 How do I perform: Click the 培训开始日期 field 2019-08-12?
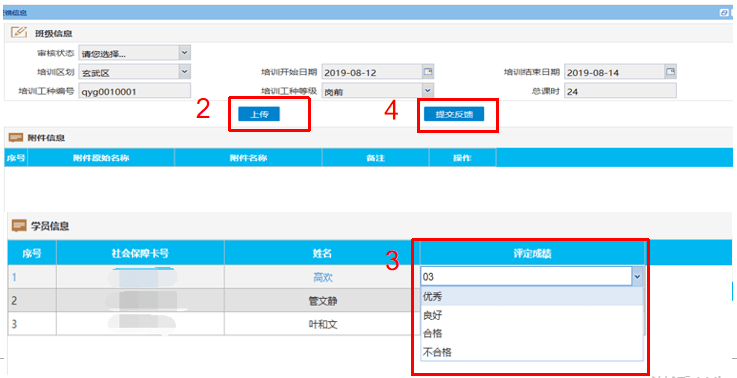tap(372, 72)
